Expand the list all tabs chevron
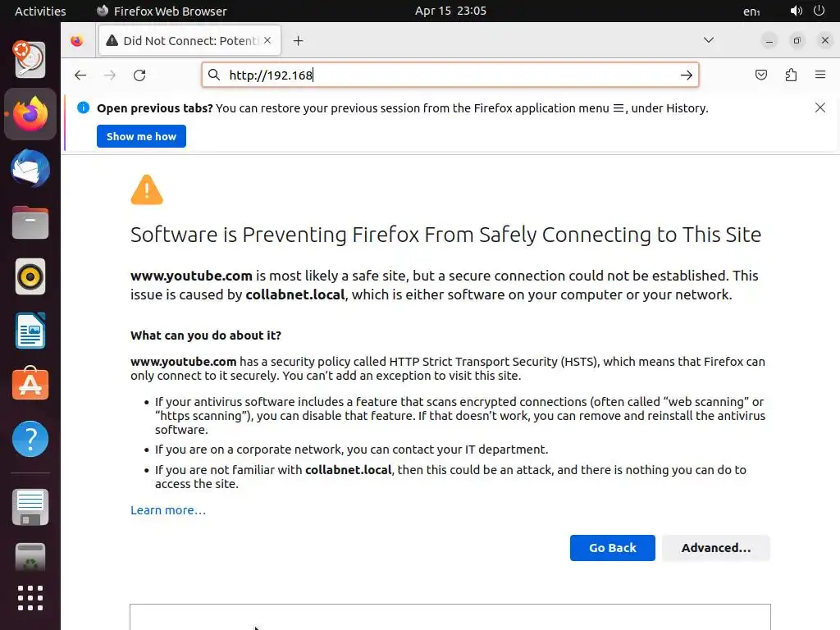 coord(709,40)
